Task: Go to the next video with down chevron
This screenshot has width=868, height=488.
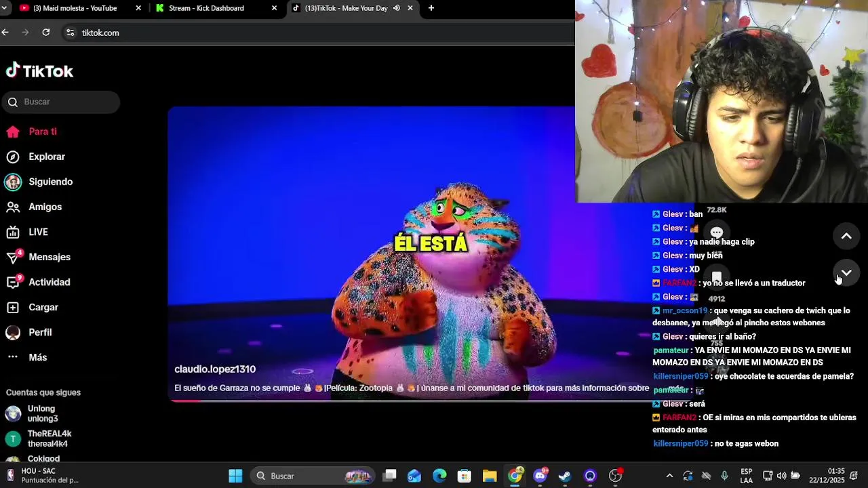Action: tap(846, 272)
